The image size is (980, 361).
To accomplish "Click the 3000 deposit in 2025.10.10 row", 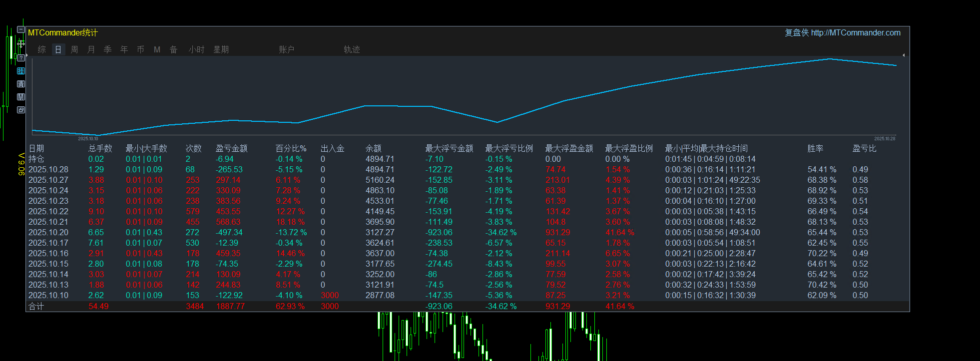I will click(x=330, y=295).
